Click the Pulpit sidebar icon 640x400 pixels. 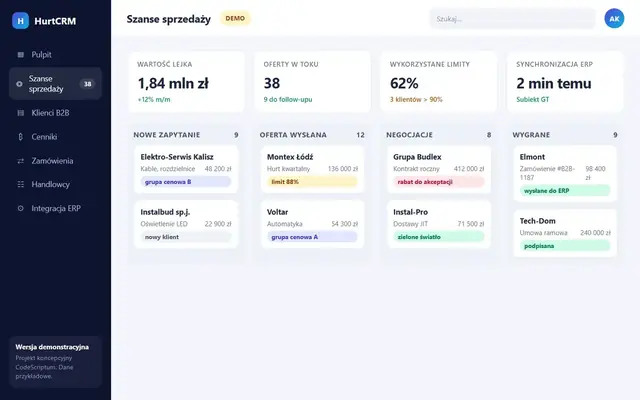pyautogui.click(x=20, y=55)
